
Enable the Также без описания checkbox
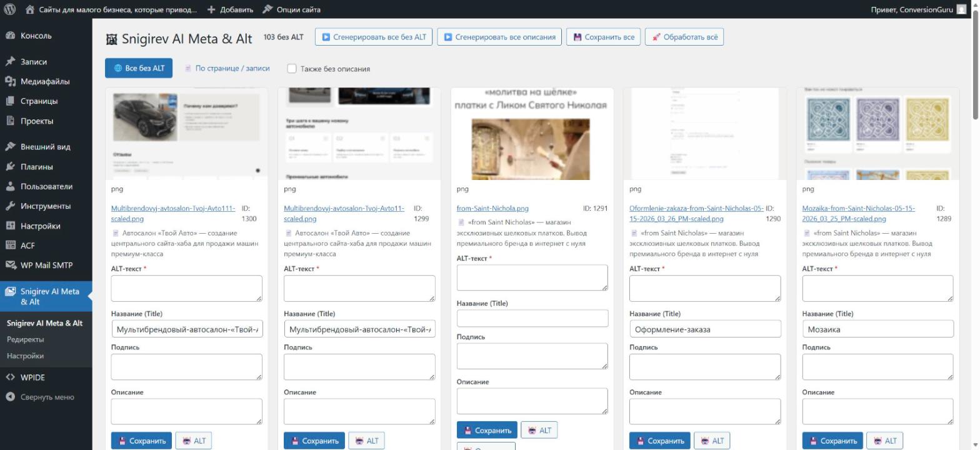click(x=291, y=69)
